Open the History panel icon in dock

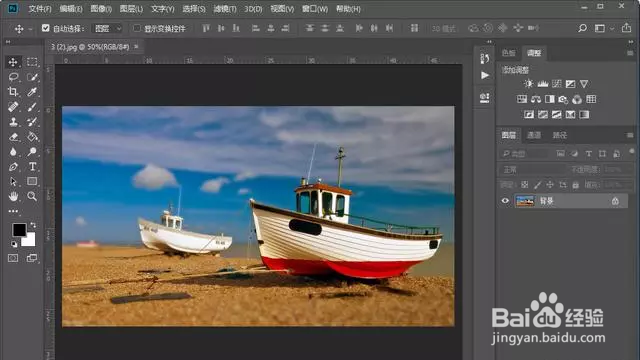click(x=484, y=58)
